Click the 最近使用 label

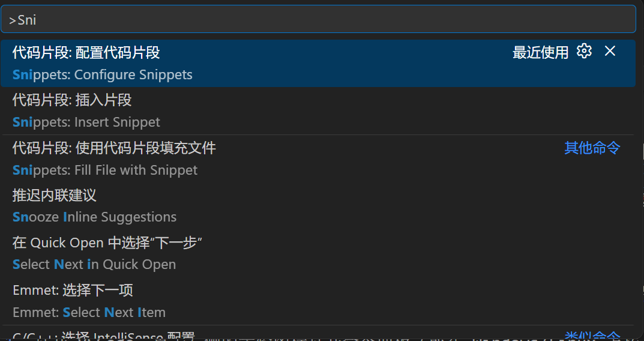pos(540,53)
